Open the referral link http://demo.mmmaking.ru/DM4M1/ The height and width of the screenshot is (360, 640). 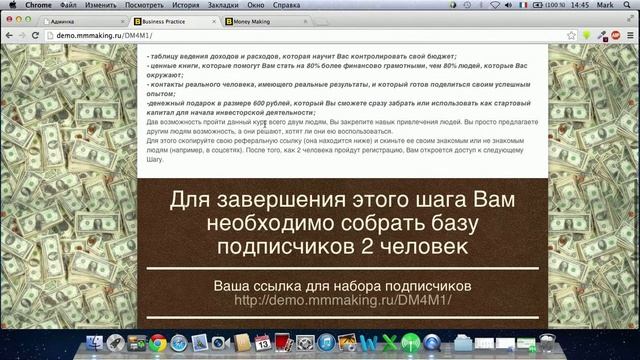[x=342, y=300]
